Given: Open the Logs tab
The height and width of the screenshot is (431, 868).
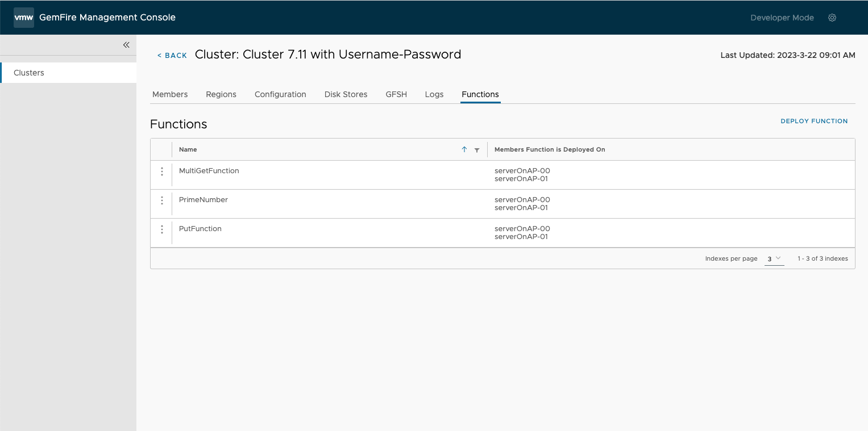Looking at the screenshot, I should [434, 94].
